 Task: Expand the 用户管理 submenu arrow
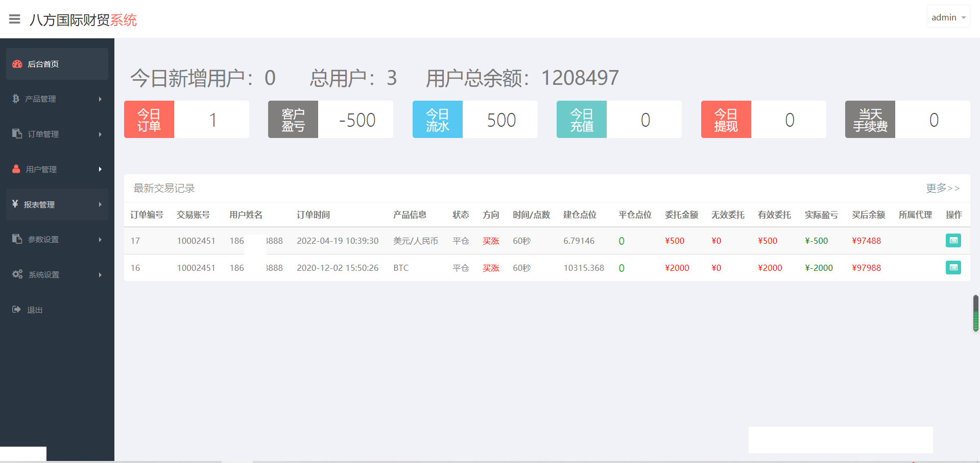pyautogui.click(x=100, y=169)
